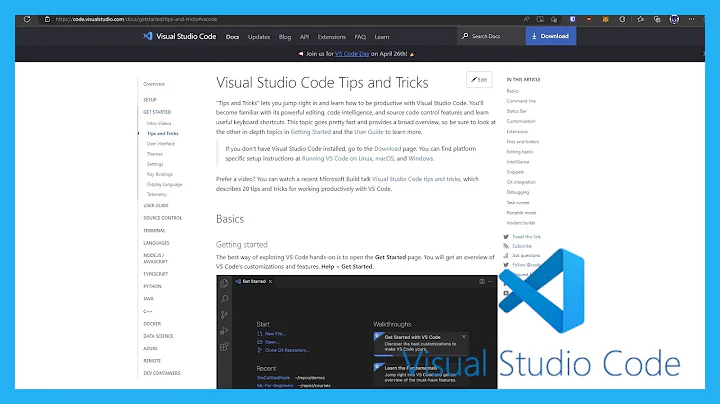The image size is (720, 404).
Task: Click the crescent moon extension icon
Action: pyautogui.click(x=622, y=19)
